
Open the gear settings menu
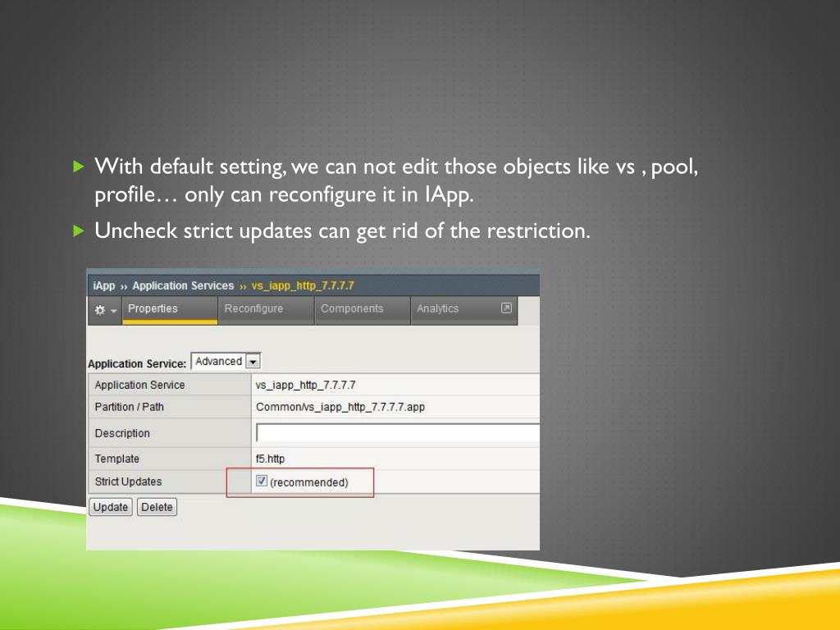tap(103, 310)
